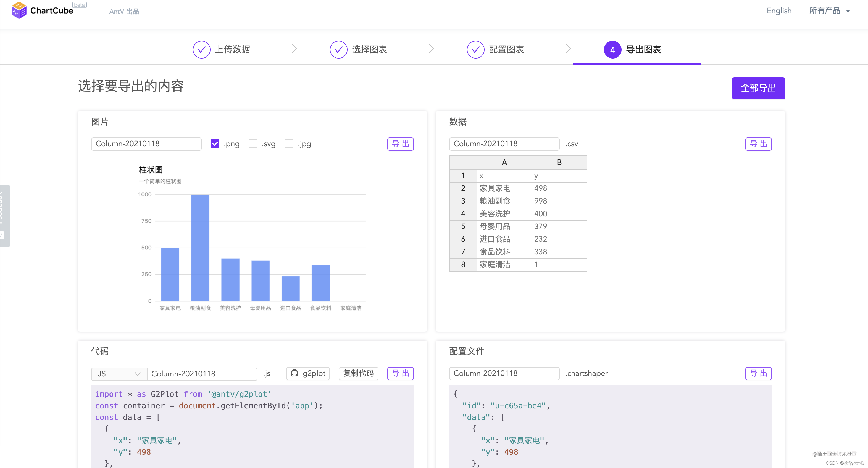Screen dimensions: 868x468
Task: Click the GitHub icon on g2plot button
Action: (x=294, y=373)
